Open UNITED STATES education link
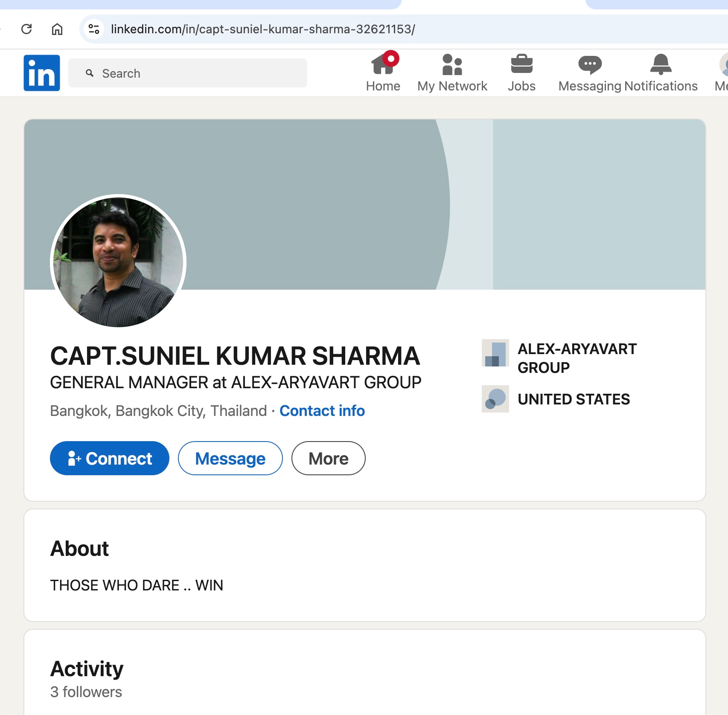Viewport: 728px width, 715px height. (x=573, y=399)
